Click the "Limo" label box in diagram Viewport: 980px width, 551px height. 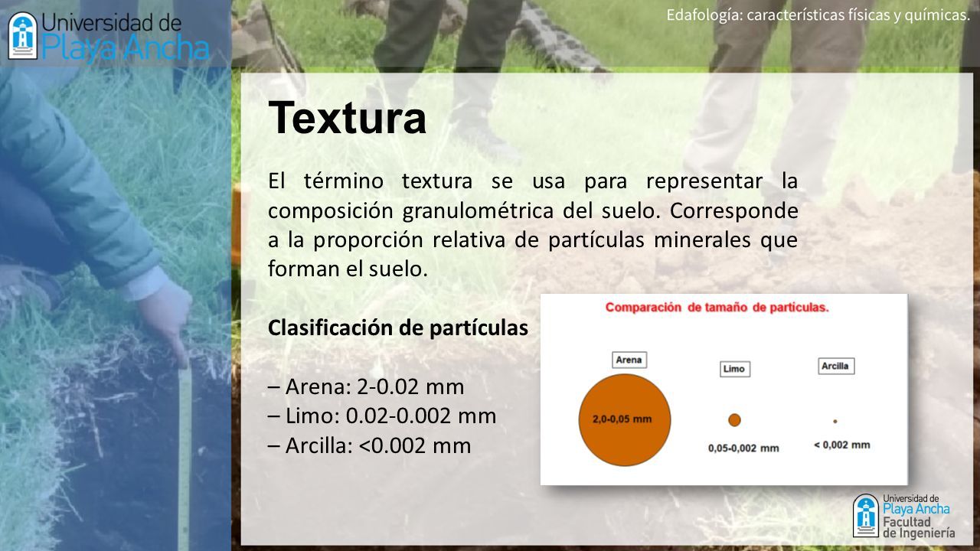pos(733,369)
